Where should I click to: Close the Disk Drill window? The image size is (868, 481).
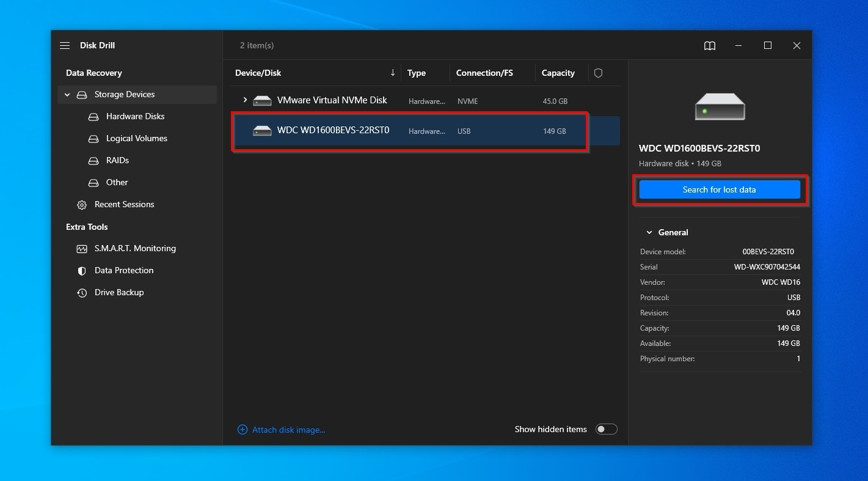[x=797, y=45]
